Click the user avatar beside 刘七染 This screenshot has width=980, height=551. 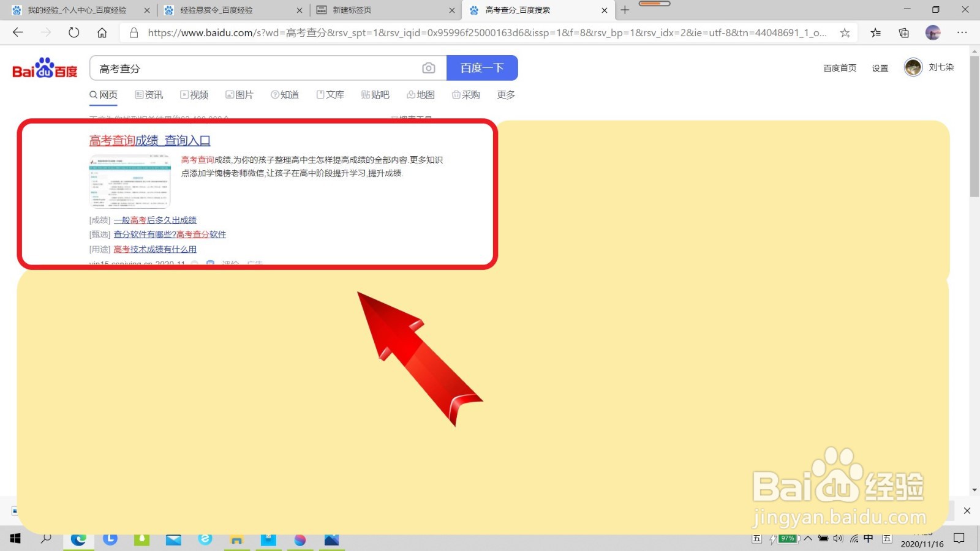pos(913,67)
